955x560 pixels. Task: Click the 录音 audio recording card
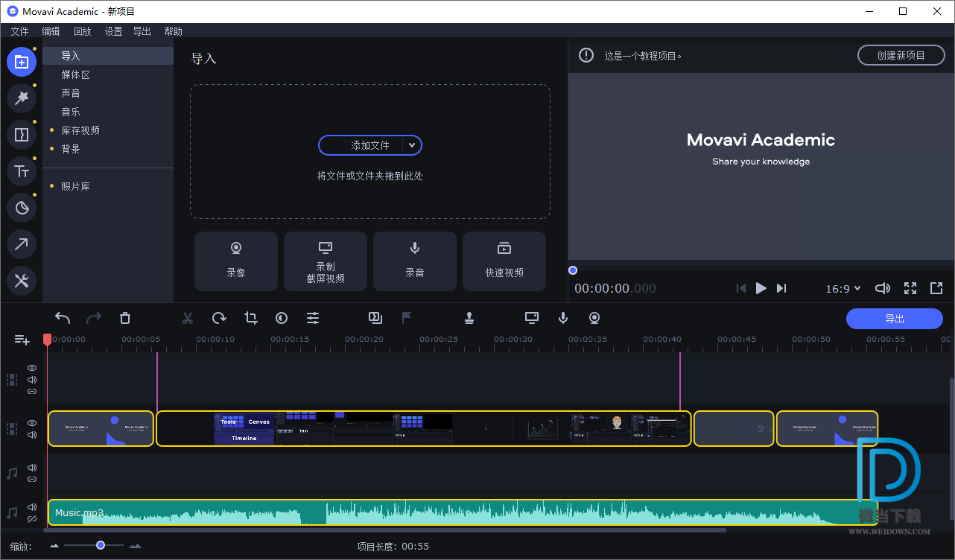click(x=415, y=261)
